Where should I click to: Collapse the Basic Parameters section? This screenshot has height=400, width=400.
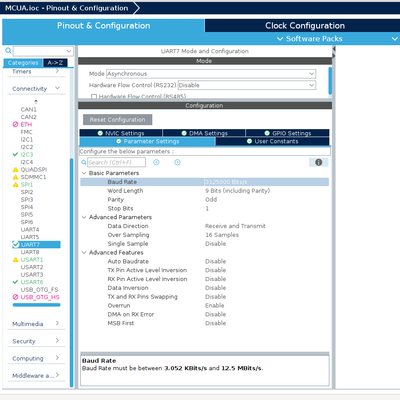(84, 173)
